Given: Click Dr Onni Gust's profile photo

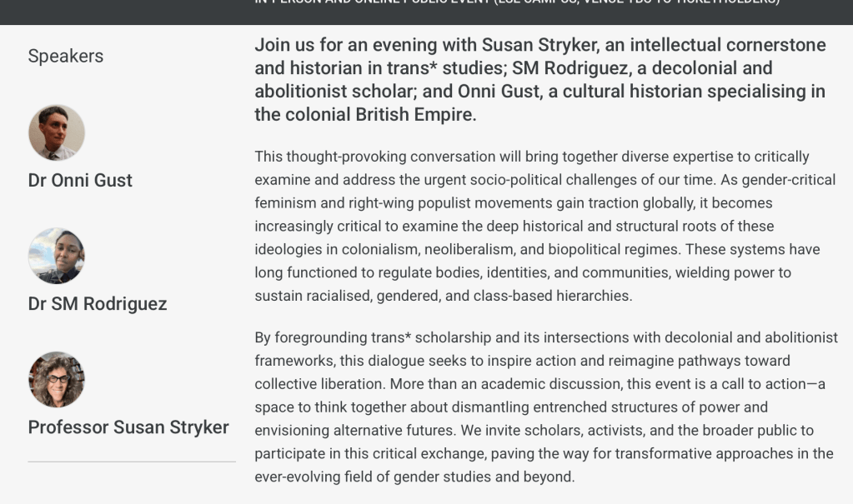Looking at the screenshot, I should click(57, 132).
